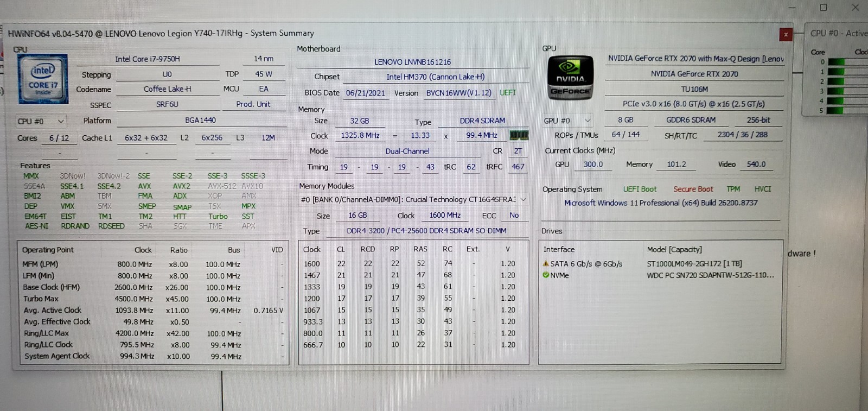
Task: Open the GPU #0 selector dropdown
Action: (567, 121)
